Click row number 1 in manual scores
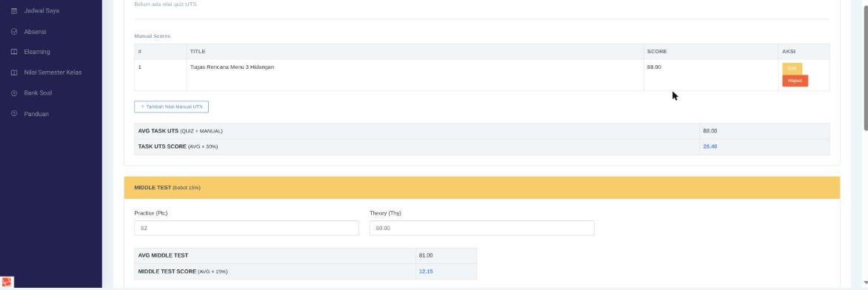Image resolution: width=868 pixels, height=290 pixels. (139, 67)
